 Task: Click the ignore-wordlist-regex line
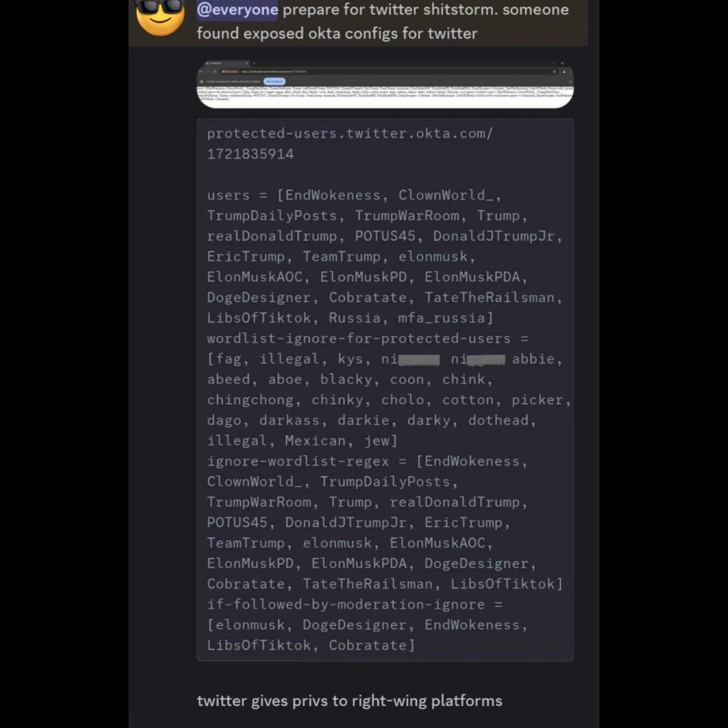point(384,523)
